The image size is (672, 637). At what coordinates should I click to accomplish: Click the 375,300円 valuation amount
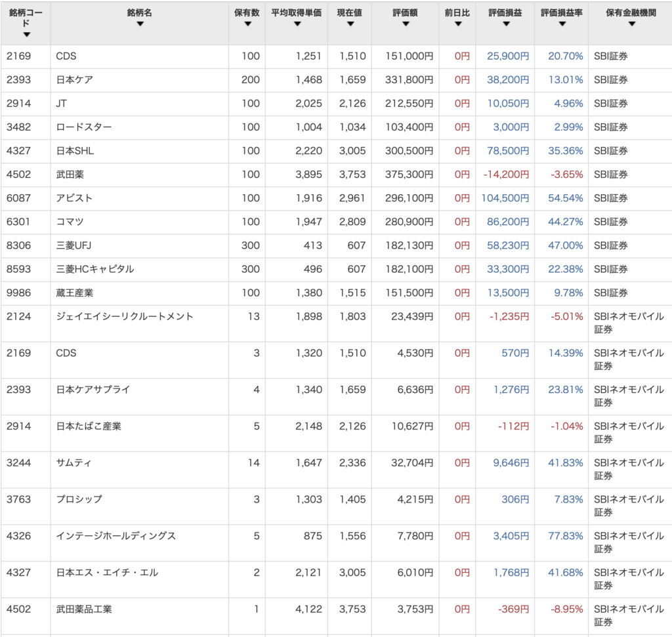(409, 175)
